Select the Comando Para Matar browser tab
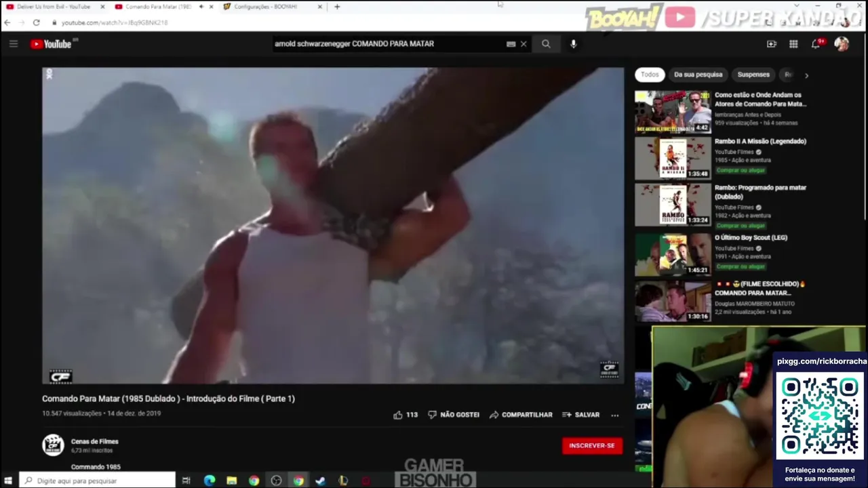 point(158,7)
